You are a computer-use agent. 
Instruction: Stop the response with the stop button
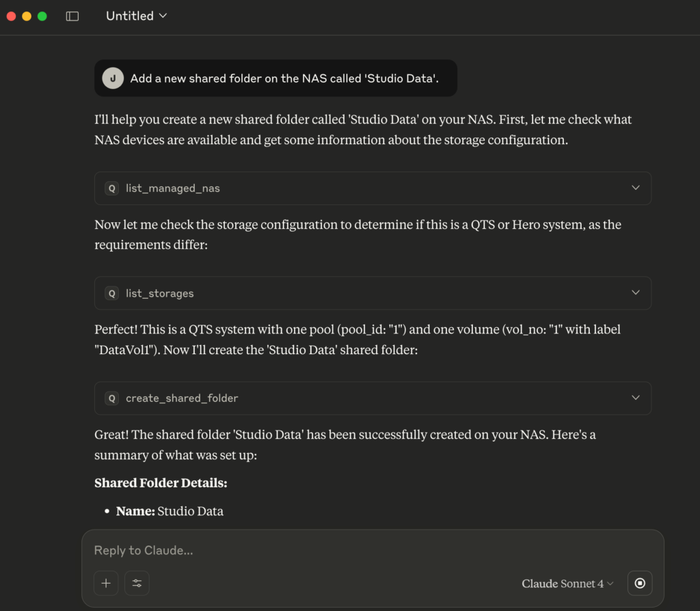click(640, 584)
